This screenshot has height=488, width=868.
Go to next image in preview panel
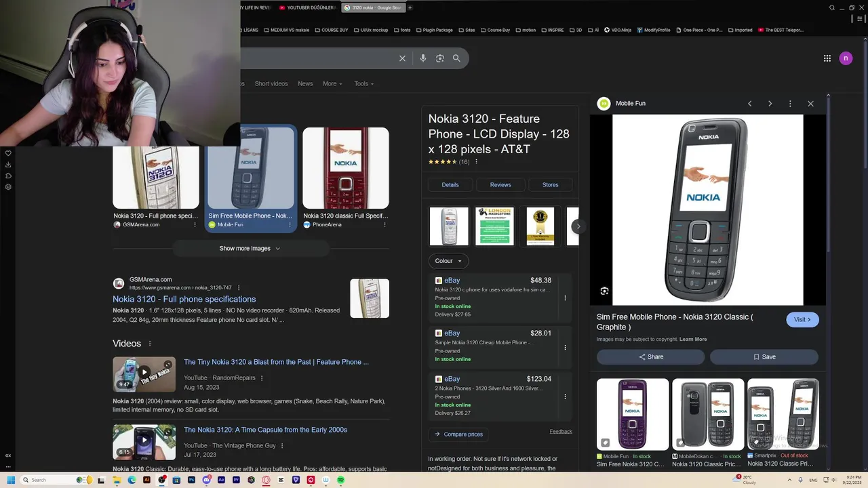(x=770, y=104)
